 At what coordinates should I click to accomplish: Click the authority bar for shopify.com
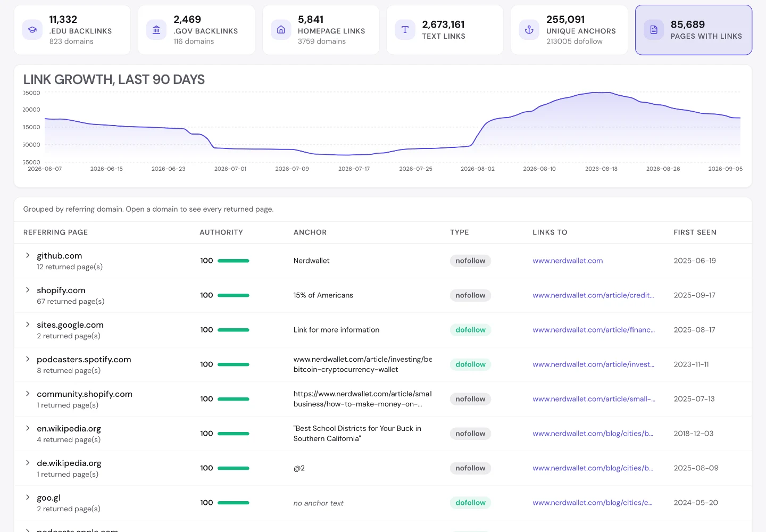pyautogui.click(x=234, y=295)
